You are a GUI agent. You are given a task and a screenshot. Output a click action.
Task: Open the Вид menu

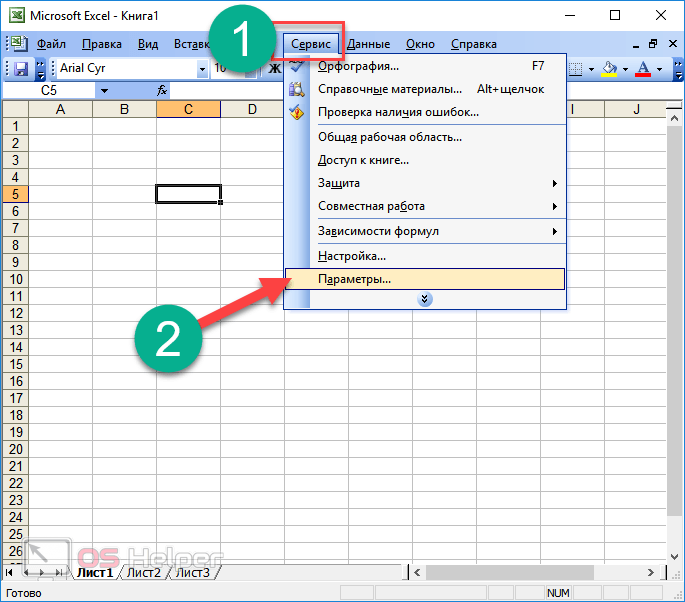(x=148, y=44)
